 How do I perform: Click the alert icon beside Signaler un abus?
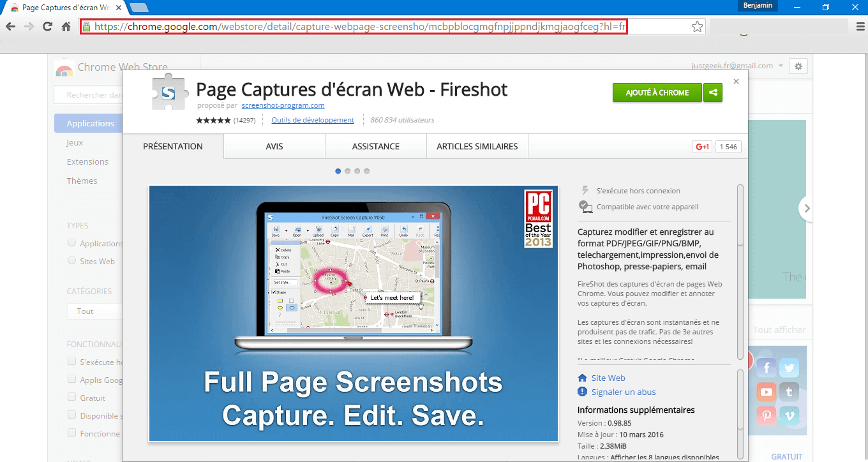click(x=582, y=392)
